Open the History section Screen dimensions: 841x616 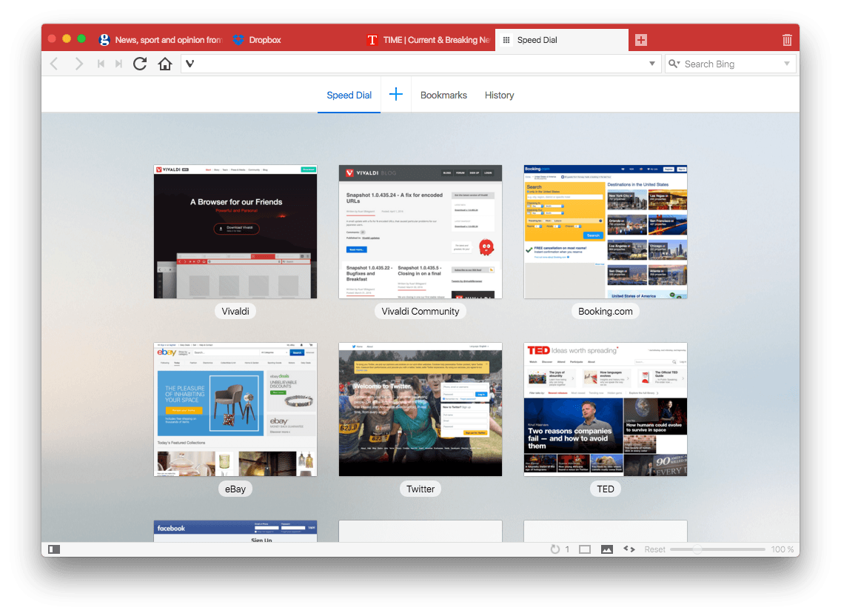(x=499, y=95)
